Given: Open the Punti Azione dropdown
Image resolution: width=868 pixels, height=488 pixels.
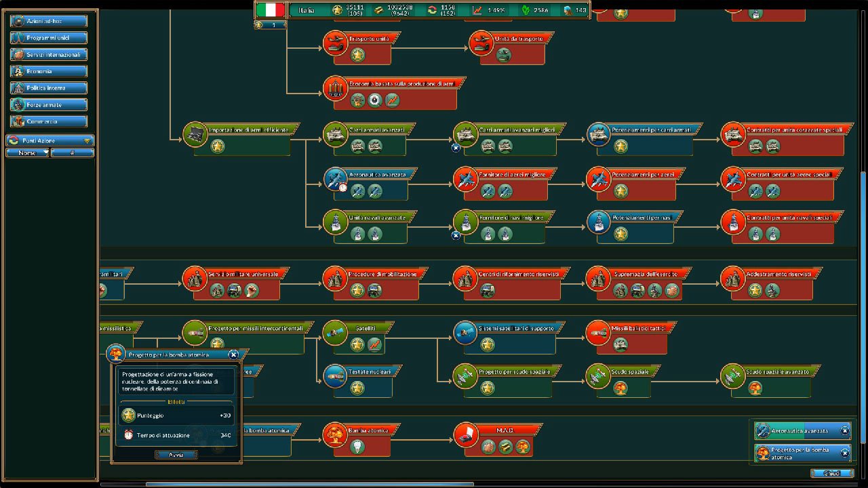Looking at the screenshot, I should [x=50, y=140].
